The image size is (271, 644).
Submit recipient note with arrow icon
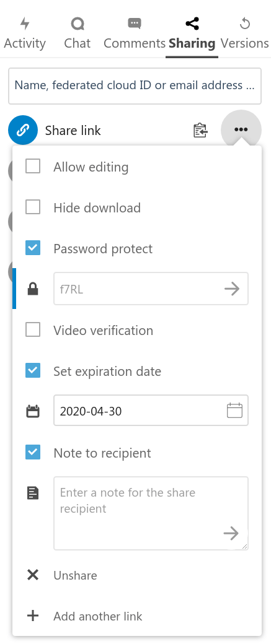click(231, 534)
